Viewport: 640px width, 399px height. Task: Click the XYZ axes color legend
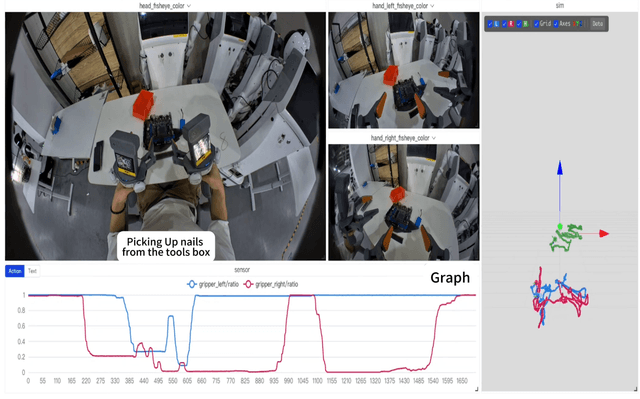(577, 24)
